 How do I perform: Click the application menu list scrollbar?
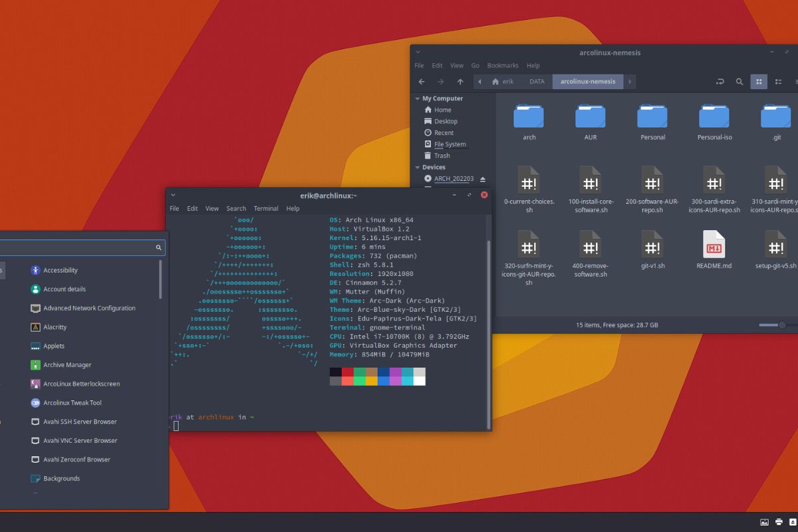(160, 279)
